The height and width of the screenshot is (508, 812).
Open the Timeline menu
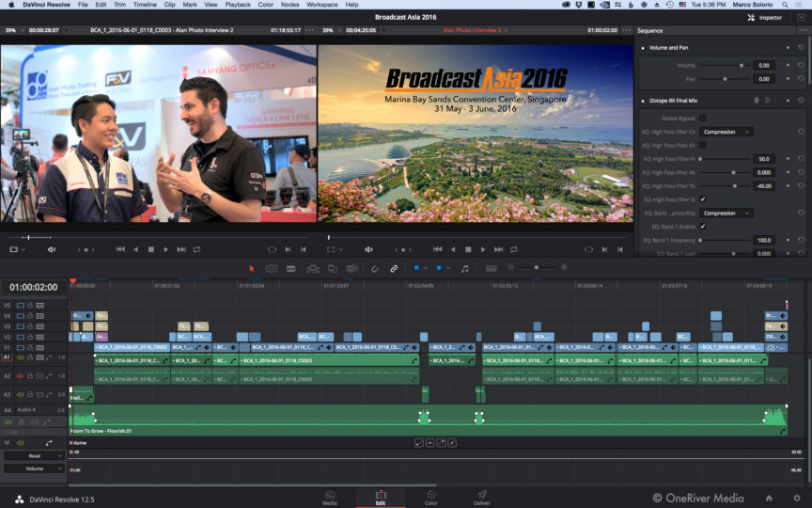(145, 4)
